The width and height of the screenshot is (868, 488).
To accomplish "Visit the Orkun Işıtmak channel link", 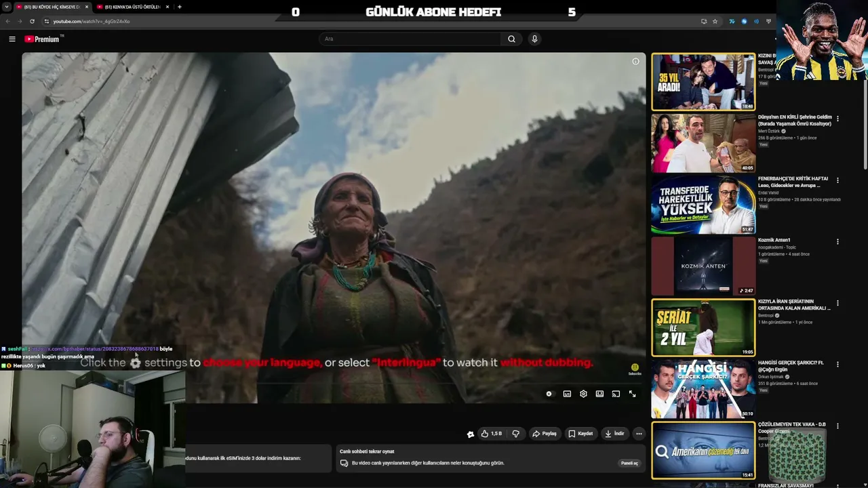I will [770, 377].
